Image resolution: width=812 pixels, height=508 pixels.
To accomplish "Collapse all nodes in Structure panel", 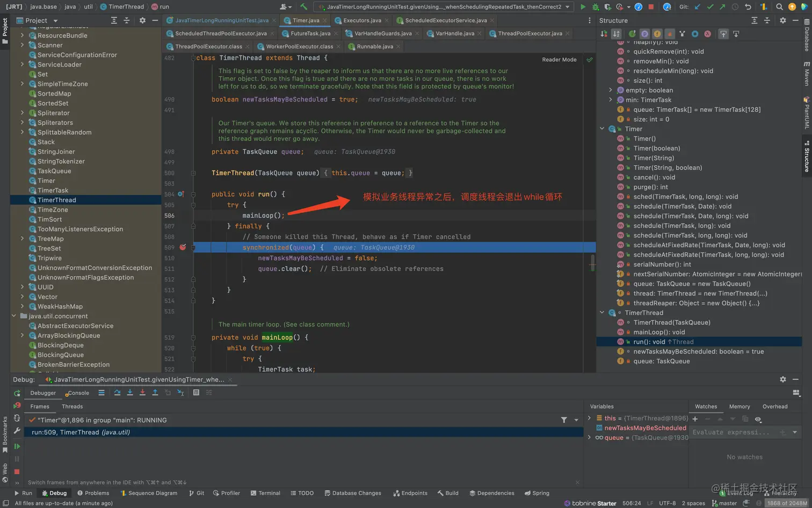I will (x=767, y=20).
